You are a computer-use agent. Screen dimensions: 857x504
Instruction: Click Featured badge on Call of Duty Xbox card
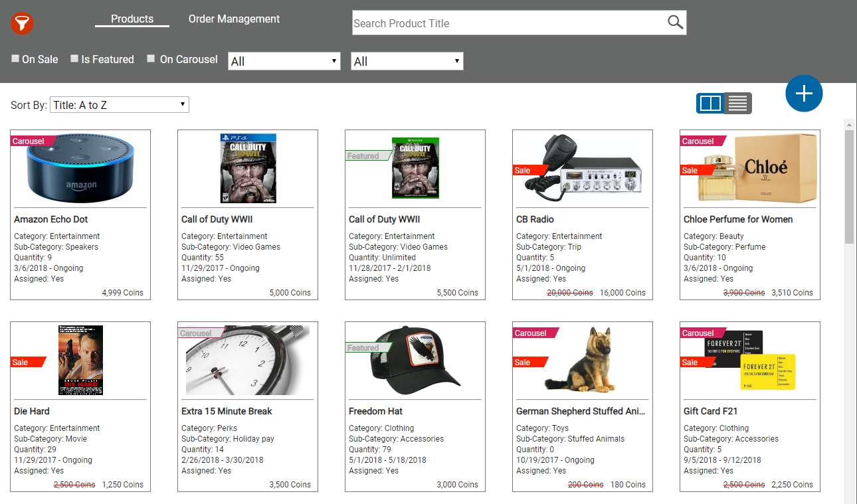click(366, 156)
